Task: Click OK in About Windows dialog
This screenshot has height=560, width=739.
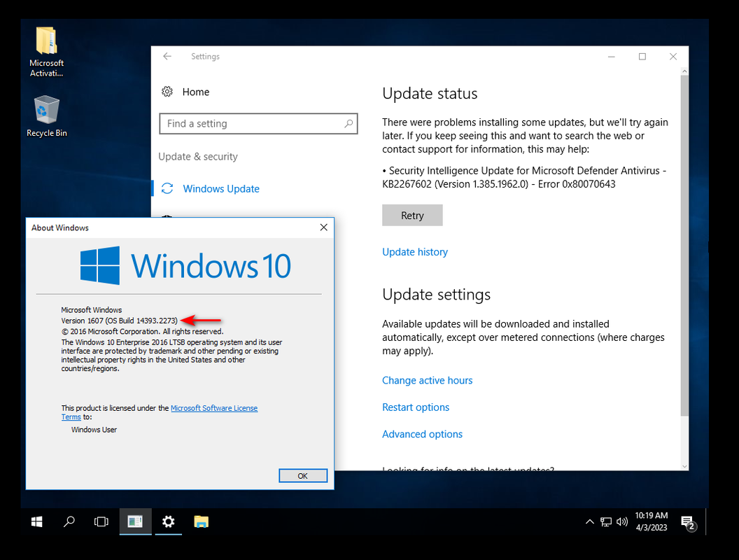Action: (303, 475)
